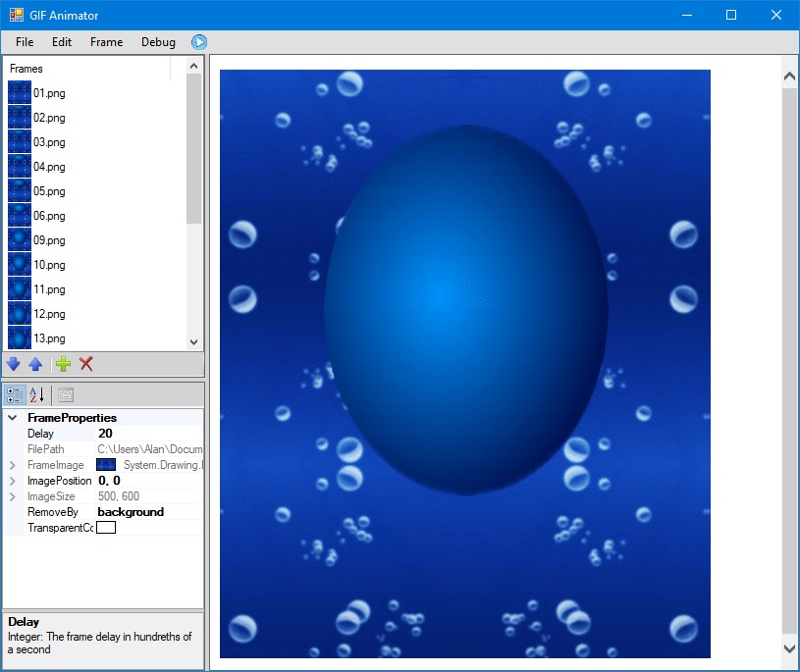Open the Frame menu

(106, 42)
